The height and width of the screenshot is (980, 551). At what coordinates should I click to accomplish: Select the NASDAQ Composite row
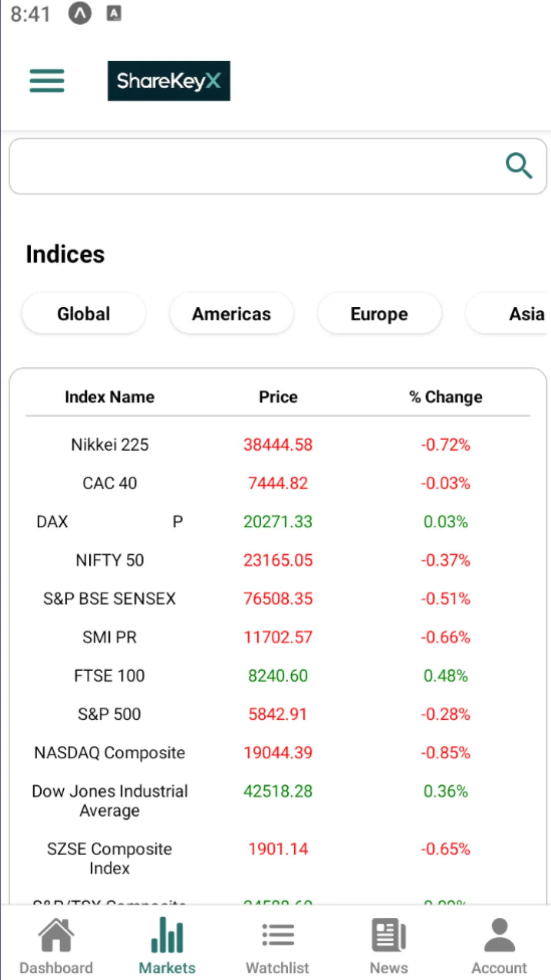point(110,753)
